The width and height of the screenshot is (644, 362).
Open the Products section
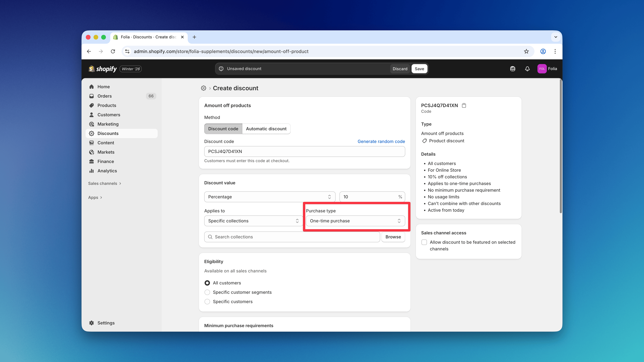[x=121, y=105]
